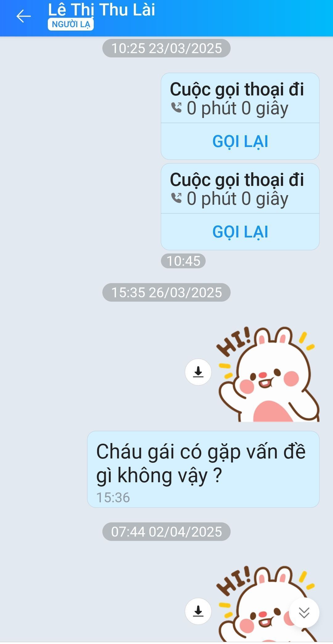This screenshot has width=333, height=644.
Task: Tap the 10:25 23/03/2025 date label
Action: point(166,48)
